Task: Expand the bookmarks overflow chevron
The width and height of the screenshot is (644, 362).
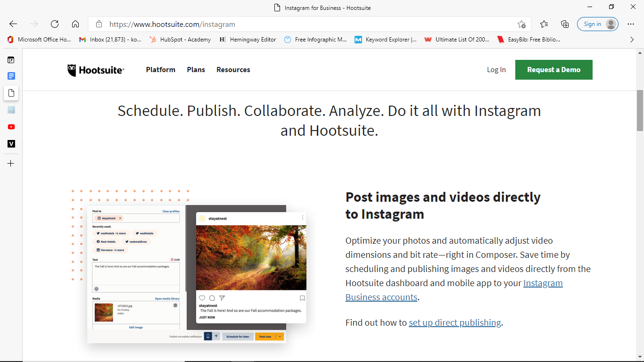Action: 632,40
